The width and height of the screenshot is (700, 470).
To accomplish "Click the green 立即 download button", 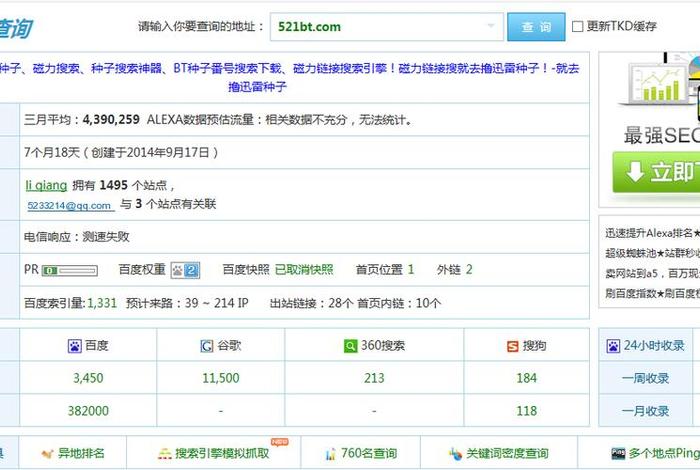I will click(656, 172).
